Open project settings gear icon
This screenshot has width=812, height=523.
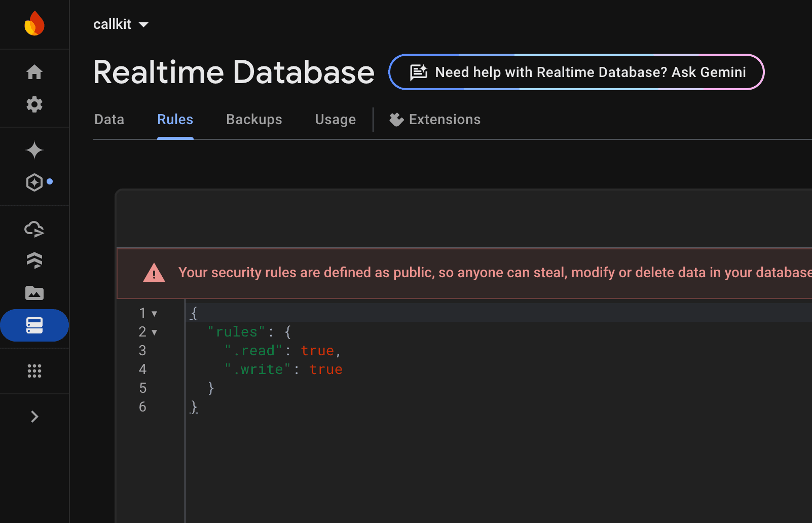click(34, 104)
